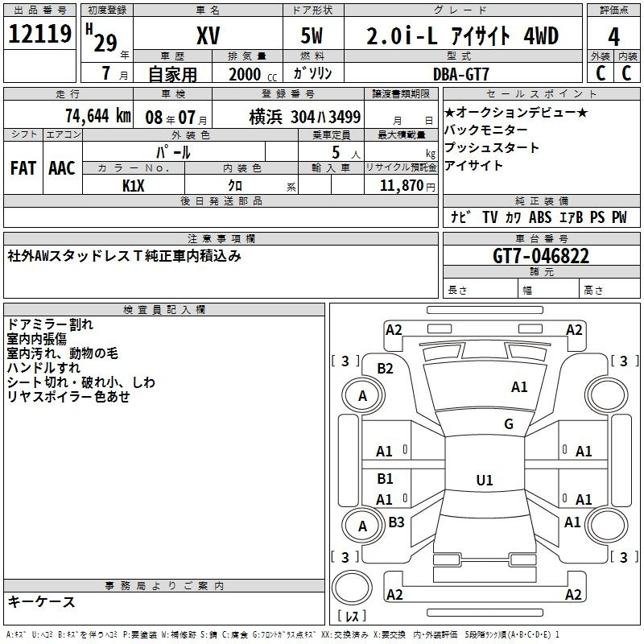This screenshot has width=644, height=644.
Task: Click the 室内内張傷 inspector note
Action: [36, 339]
